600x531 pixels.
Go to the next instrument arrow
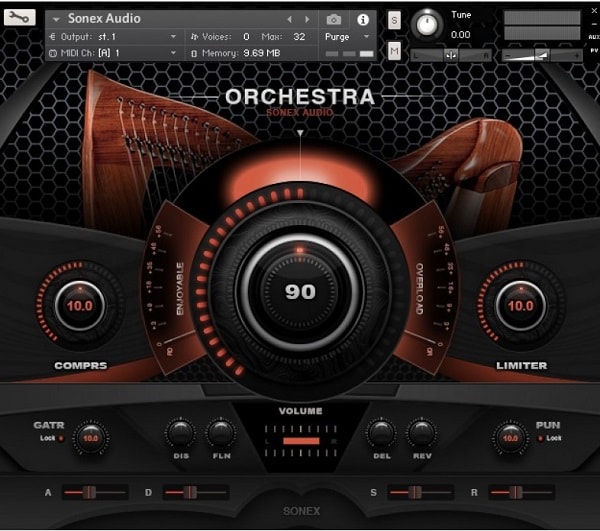pos(307,19)
